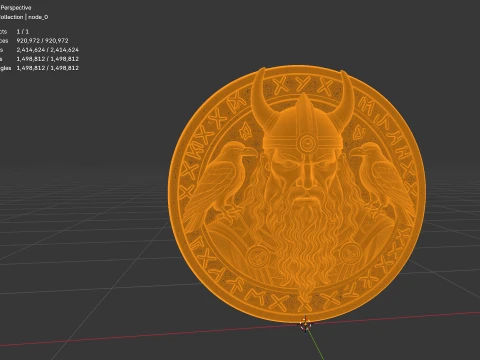The width and height of the screenshot is (480, 360).
Task: Click the "920,972 / 920,972" vertices value
Action: click(x=42, y=41)
